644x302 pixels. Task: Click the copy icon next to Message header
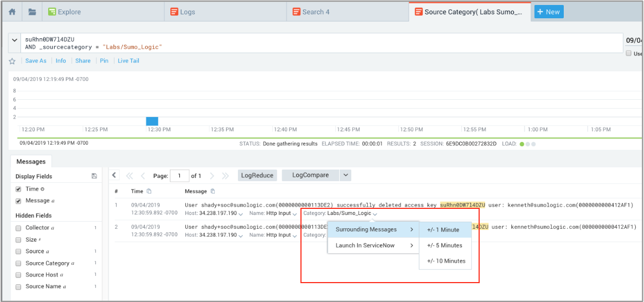pos(213,191)
